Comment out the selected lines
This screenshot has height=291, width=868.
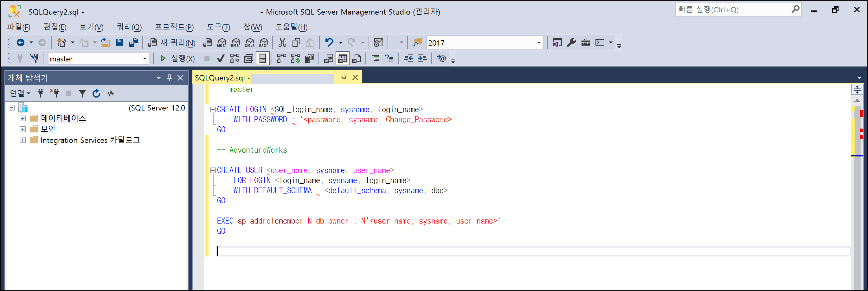point(376,59)
